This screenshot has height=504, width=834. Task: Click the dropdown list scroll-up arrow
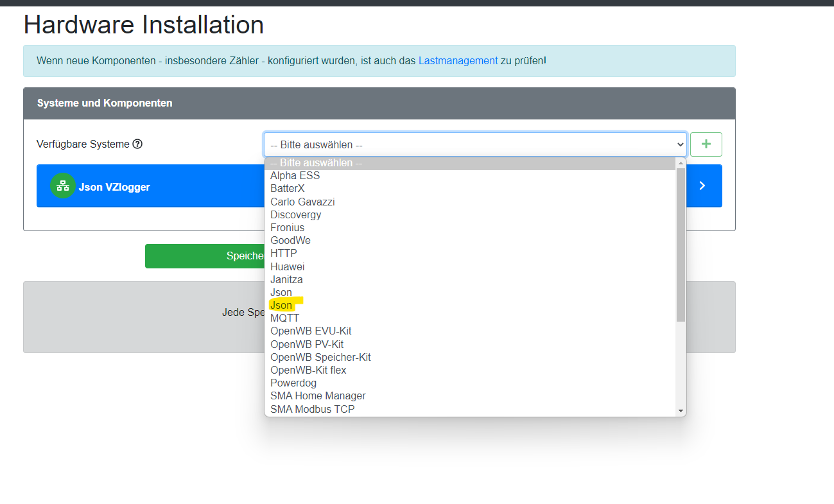tap(681, 163)
